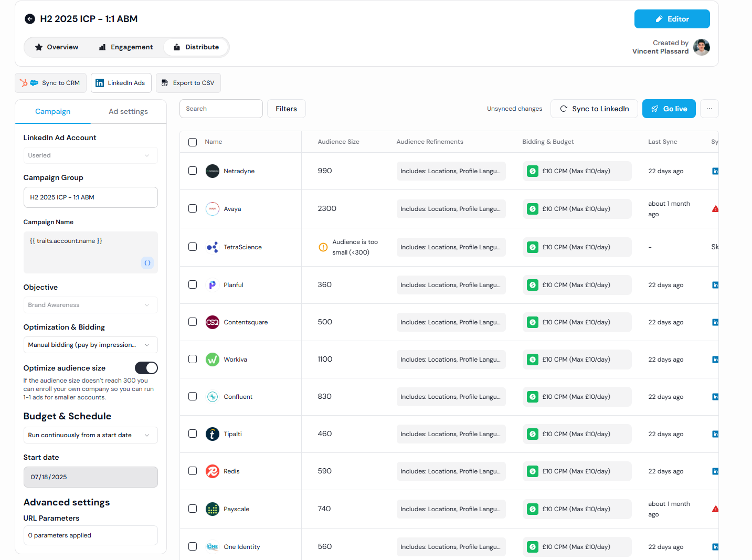Check the Workiva row checkbox
The width and height of the screenshot is (752, 560).
(193, 359)
